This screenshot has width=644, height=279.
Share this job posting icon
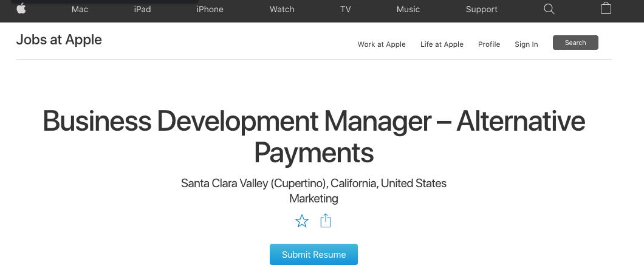coord(325,221)
